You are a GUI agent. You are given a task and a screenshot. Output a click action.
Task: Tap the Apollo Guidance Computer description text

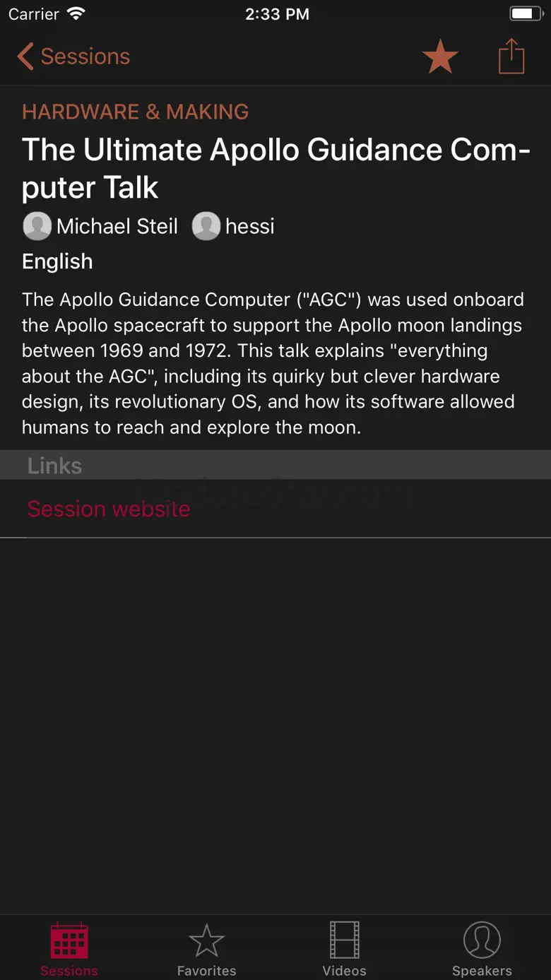pos(273,363)
